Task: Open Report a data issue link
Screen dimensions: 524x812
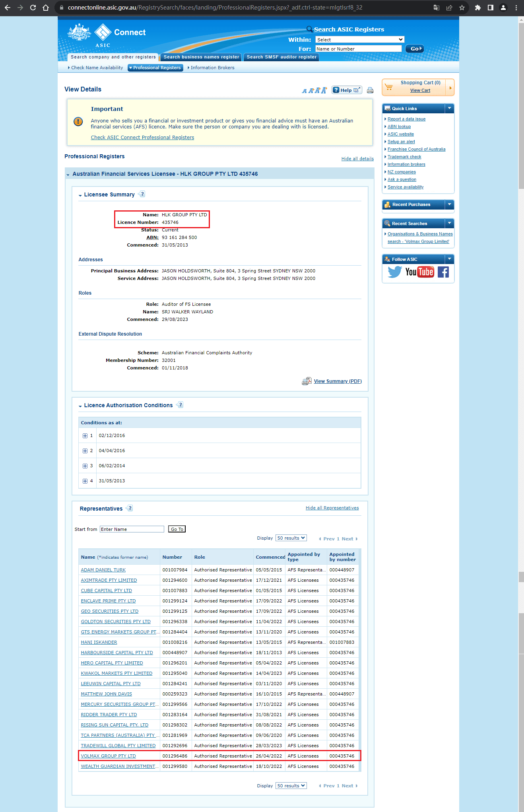Action: click(406, 119)
